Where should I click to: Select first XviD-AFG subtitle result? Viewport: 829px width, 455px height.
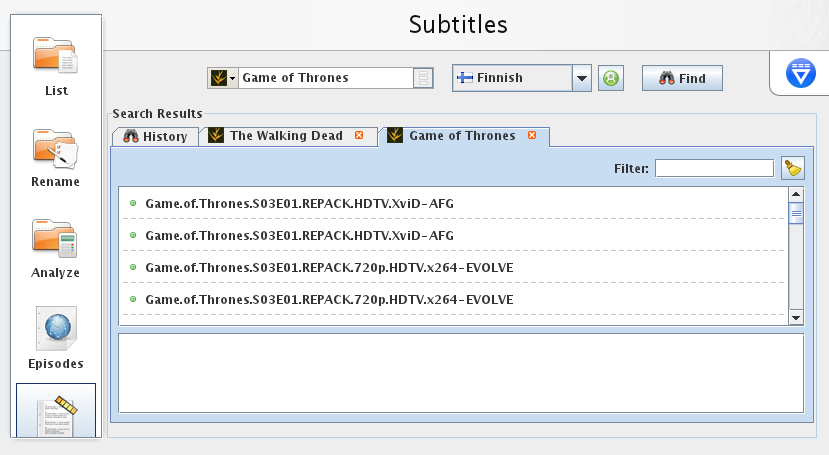point(454,203)
